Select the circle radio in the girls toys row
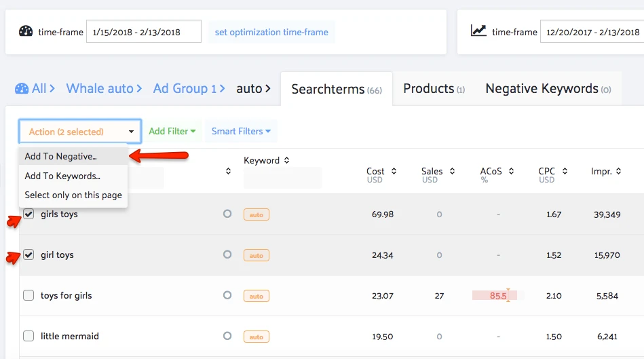The width and height of the screenshot is (644, 359). (227, 214)
